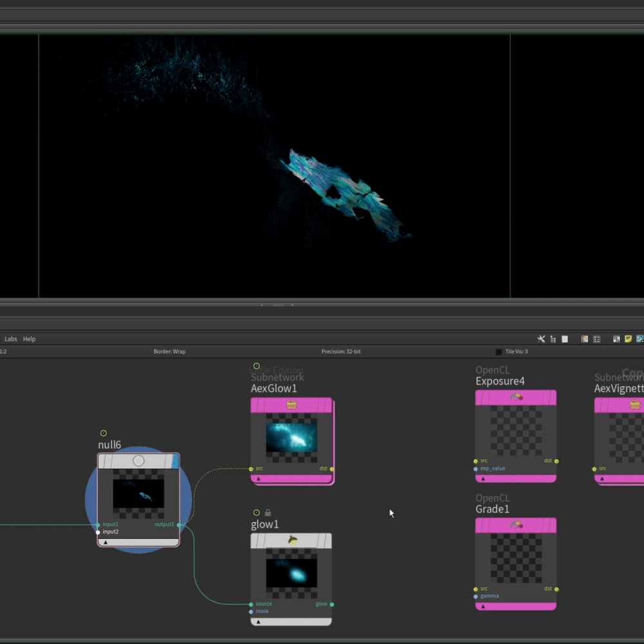644x644 pixels.
Task: Click the lock badge above glow1
Action: click(268, 512)
